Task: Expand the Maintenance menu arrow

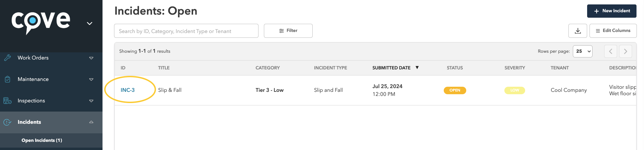Action: tap(91, 80)
